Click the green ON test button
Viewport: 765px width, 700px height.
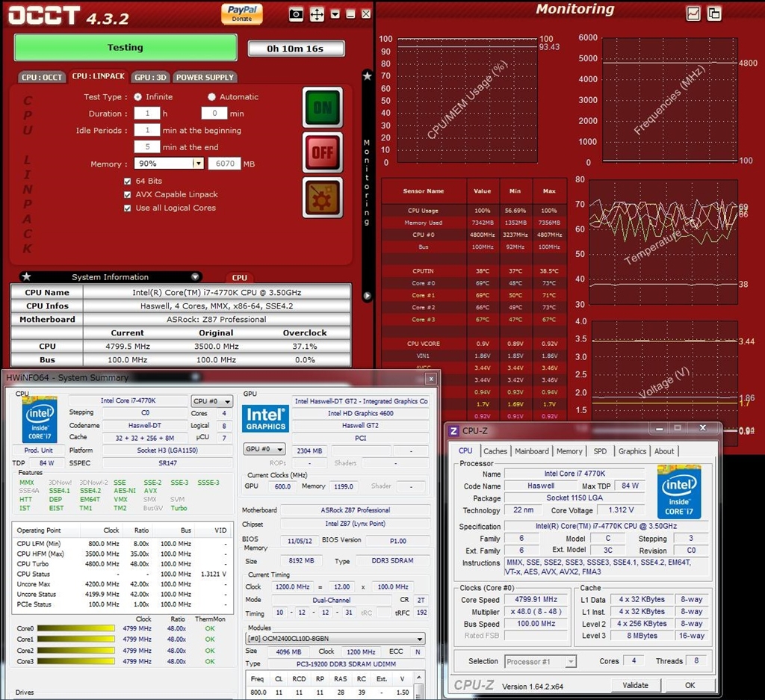[x=323, y=108]
